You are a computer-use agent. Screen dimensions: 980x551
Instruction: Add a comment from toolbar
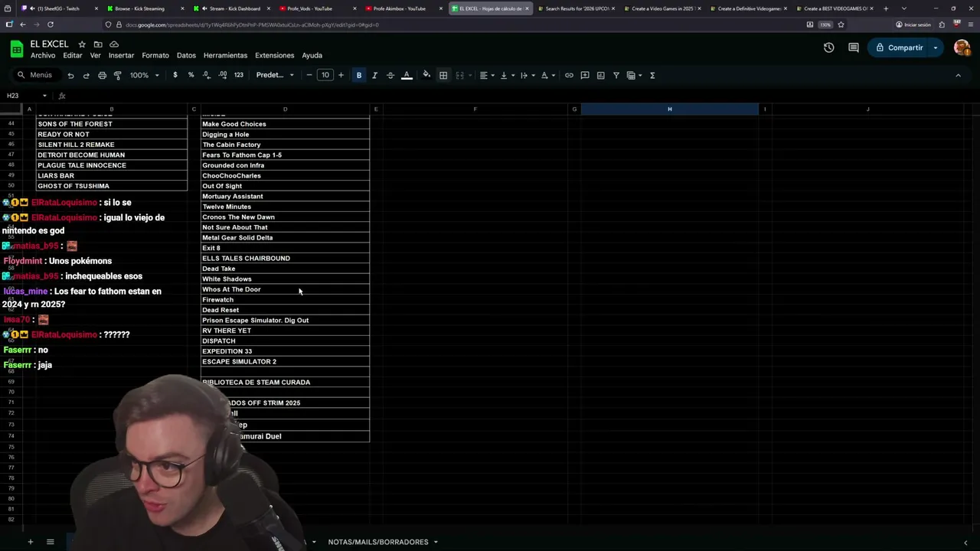585,75
